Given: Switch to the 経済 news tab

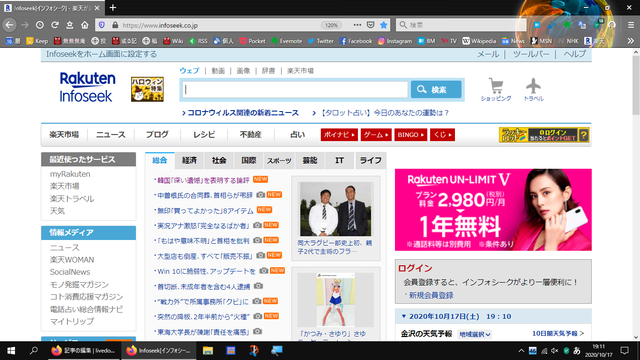Looking at the screenshot, I should click(x=189, y=160).
